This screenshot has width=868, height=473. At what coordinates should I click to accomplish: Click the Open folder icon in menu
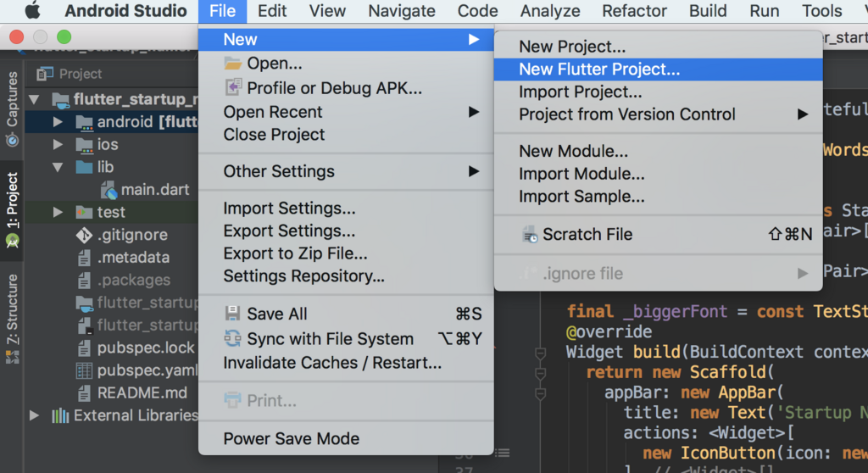[x=232, y=64]
